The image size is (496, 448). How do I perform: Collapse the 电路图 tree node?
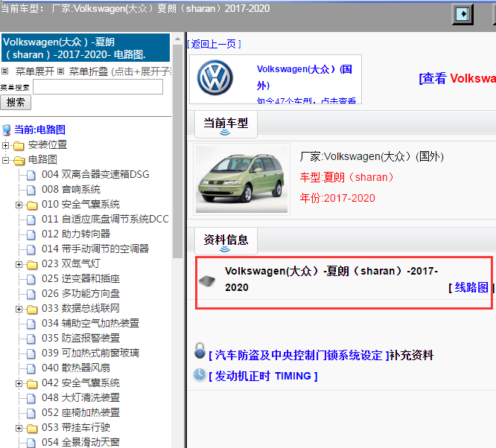5,160
